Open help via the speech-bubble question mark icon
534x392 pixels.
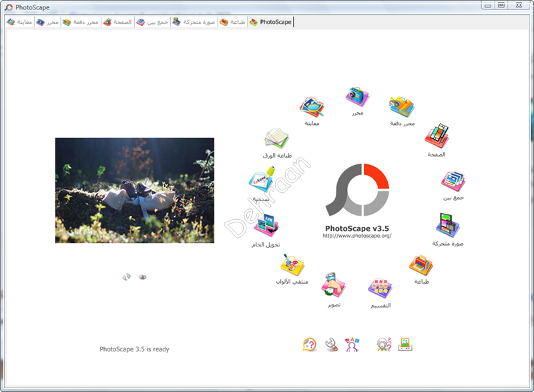tap(310, 345)
